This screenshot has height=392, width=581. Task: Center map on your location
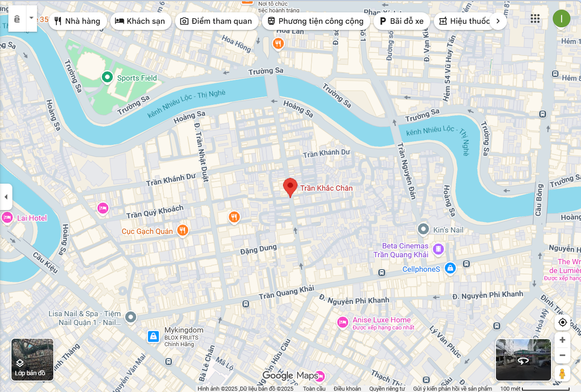[x=562, y=322]
